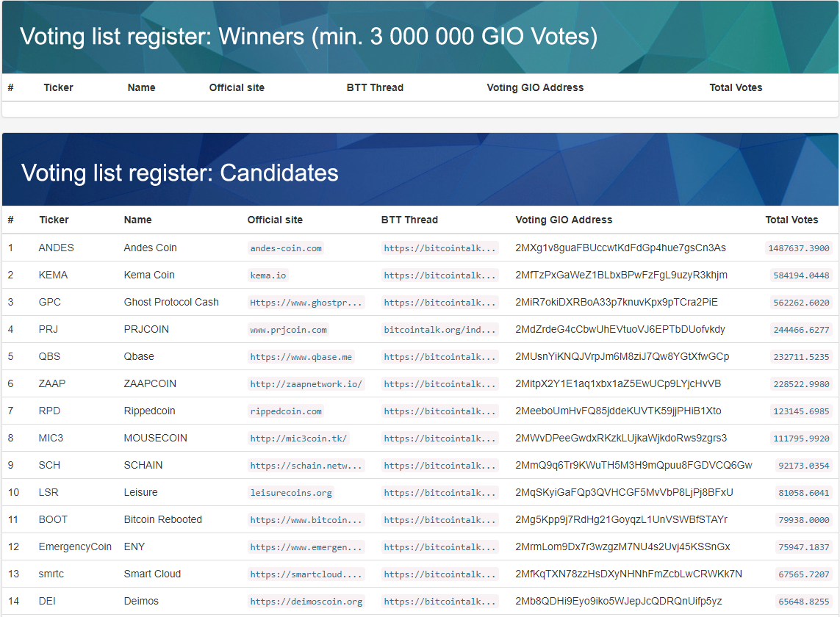Visit Ghost Protocol Cash official site link

click(306, 303)
